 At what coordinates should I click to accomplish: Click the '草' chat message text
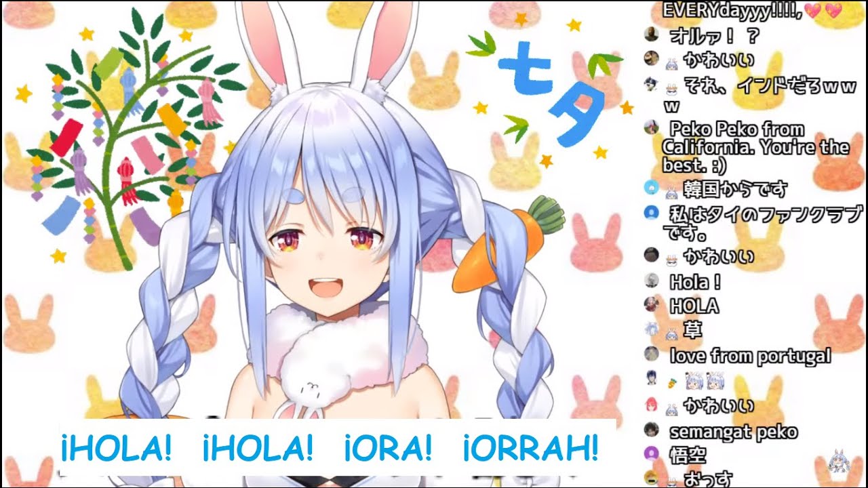(692, 331)
